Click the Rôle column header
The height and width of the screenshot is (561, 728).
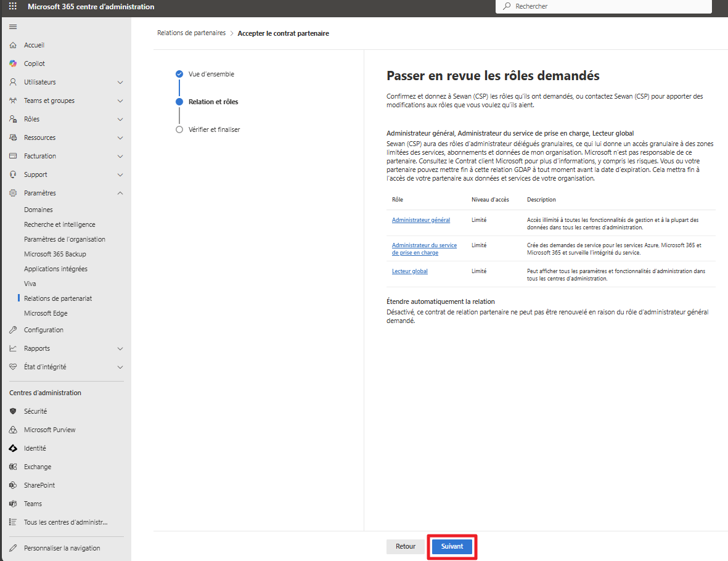click(x=398, y=200)
